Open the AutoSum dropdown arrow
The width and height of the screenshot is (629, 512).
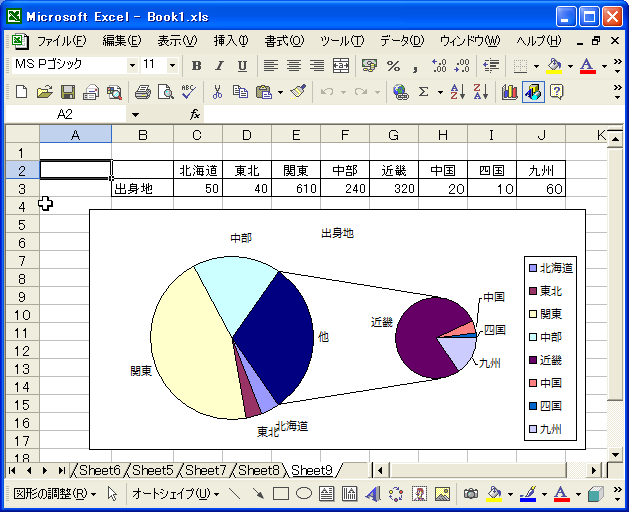(x=440, y=93)
